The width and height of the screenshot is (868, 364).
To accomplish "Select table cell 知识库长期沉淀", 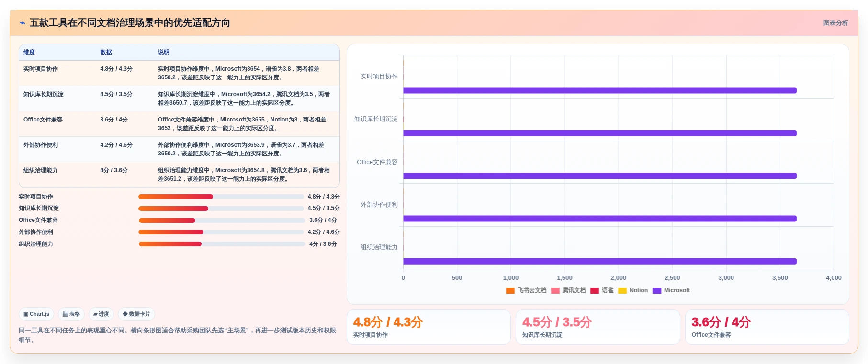I will point(44,94).
